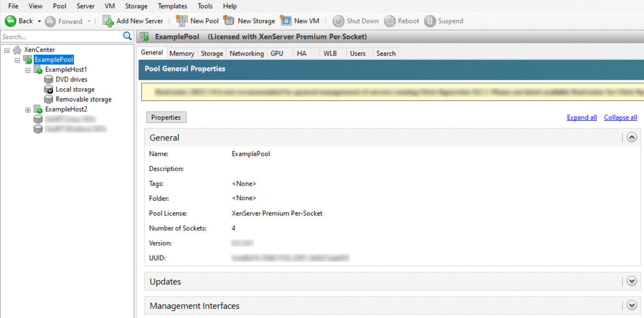
Task: Expand the ExampleHost2 tree node
Action: (28, 109)
